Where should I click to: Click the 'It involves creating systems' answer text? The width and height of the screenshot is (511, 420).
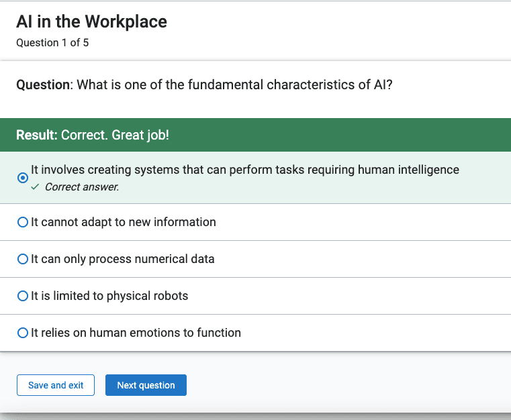click(x=245, y=170)
